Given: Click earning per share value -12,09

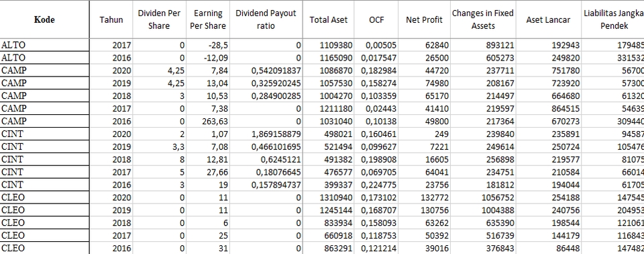Looking at the screenshot, I should 208,58.
